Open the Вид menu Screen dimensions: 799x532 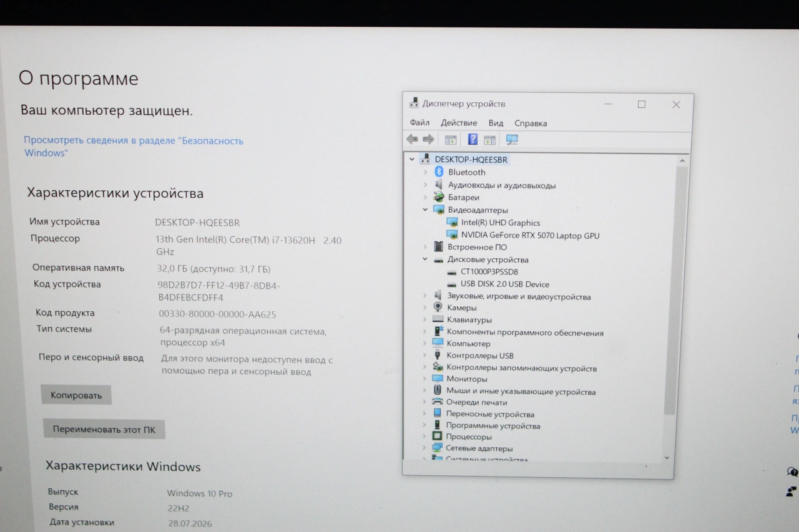pyautogui.click(x=496, y=123)
